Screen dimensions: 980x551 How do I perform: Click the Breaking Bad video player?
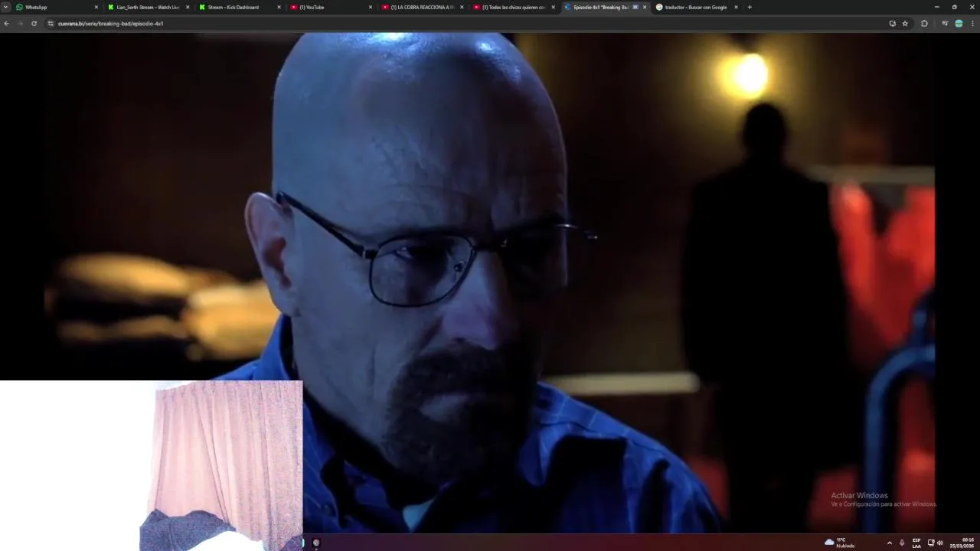[490, 282]
